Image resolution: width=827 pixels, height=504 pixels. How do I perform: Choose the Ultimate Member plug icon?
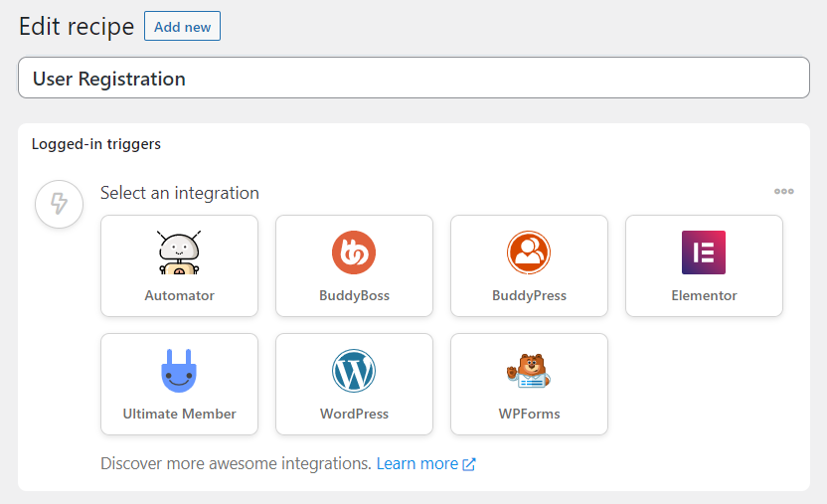pos(179,371)
